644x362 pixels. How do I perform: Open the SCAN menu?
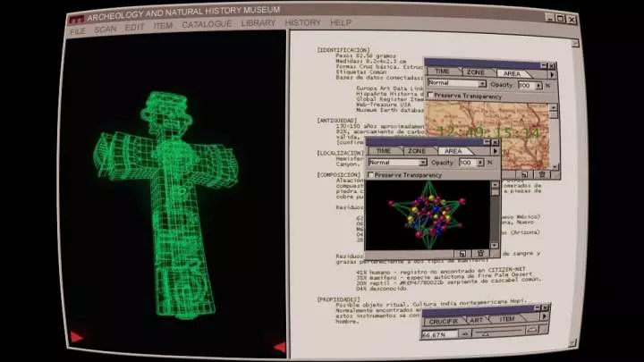105,29
